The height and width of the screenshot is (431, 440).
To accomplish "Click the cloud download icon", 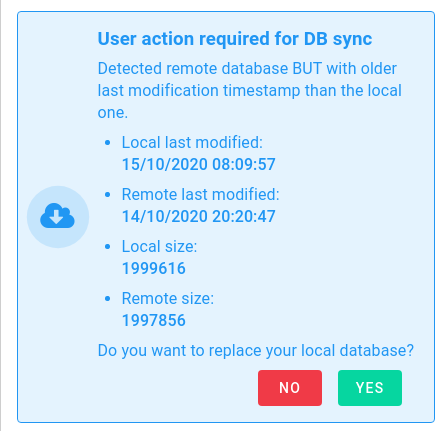I will [x=57, y=216].
